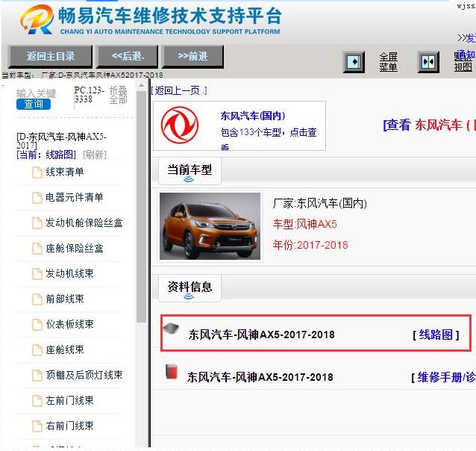
Task: Click the document icon beside 电器元件清单
Action: [37, 198]
